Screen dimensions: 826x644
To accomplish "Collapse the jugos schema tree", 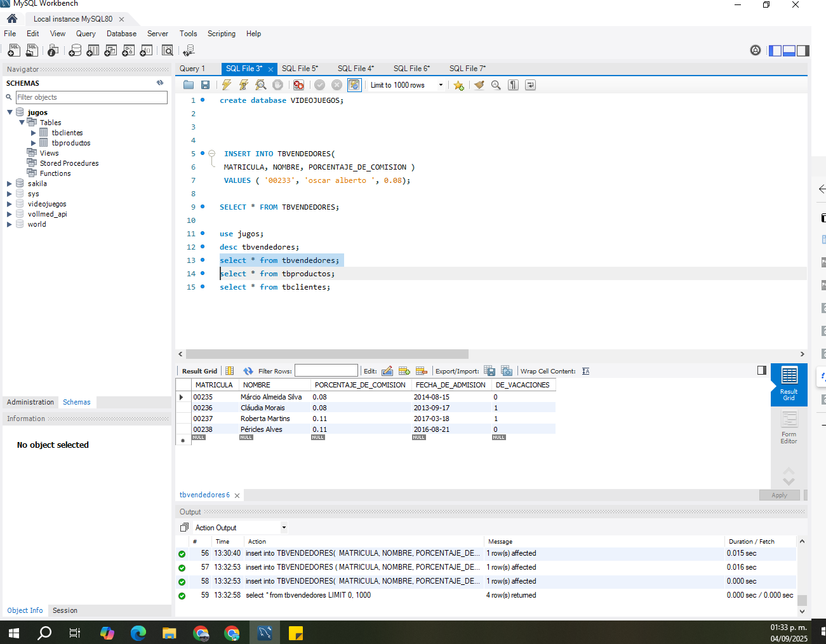I will tap(10, 112).
